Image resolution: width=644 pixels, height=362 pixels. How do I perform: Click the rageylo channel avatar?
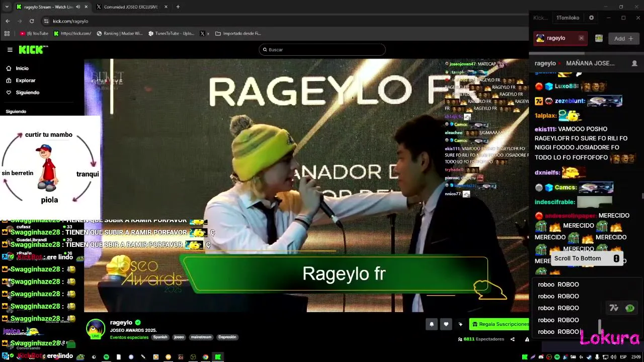[96, 328]
